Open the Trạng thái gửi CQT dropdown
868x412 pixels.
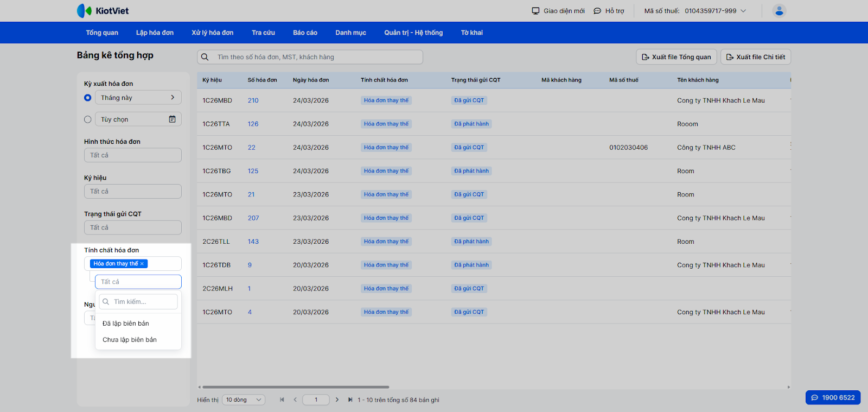[x=132, y=227]
